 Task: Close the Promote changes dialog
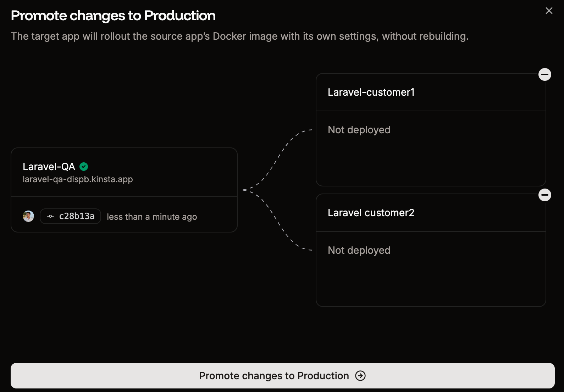(549, 11)
